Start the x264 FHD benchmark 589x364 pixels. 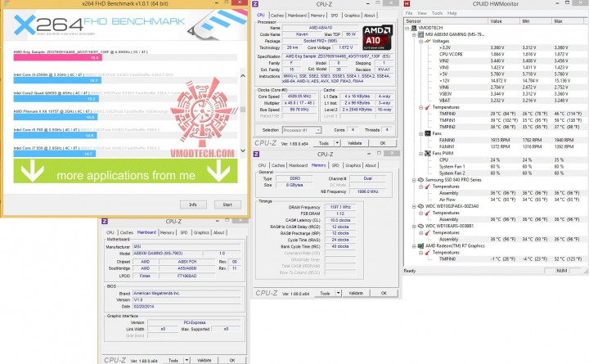[x=227, y=204]
